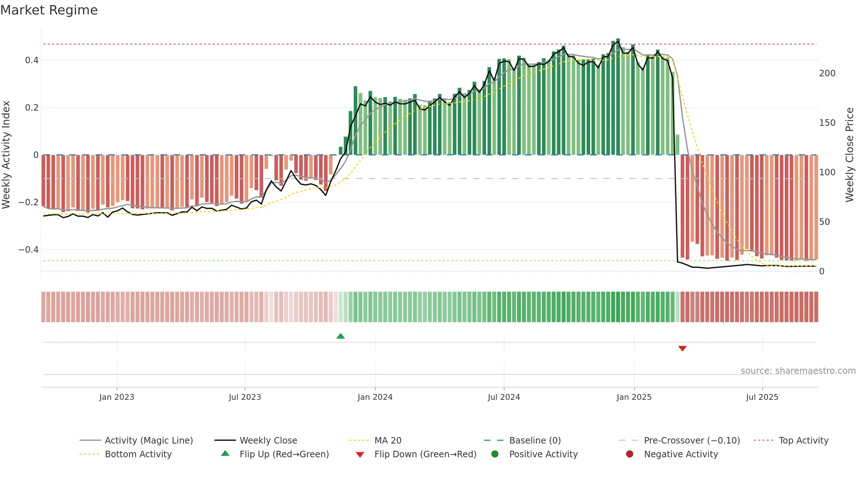Click the green Flip Up triangle marker on timeline
The height and width of the screenshot is (488, 868).
point(340,336)
